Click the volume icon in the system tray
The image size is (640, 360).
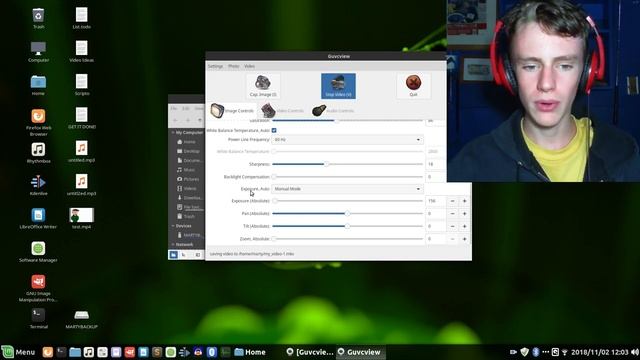(x=635, y=352)
